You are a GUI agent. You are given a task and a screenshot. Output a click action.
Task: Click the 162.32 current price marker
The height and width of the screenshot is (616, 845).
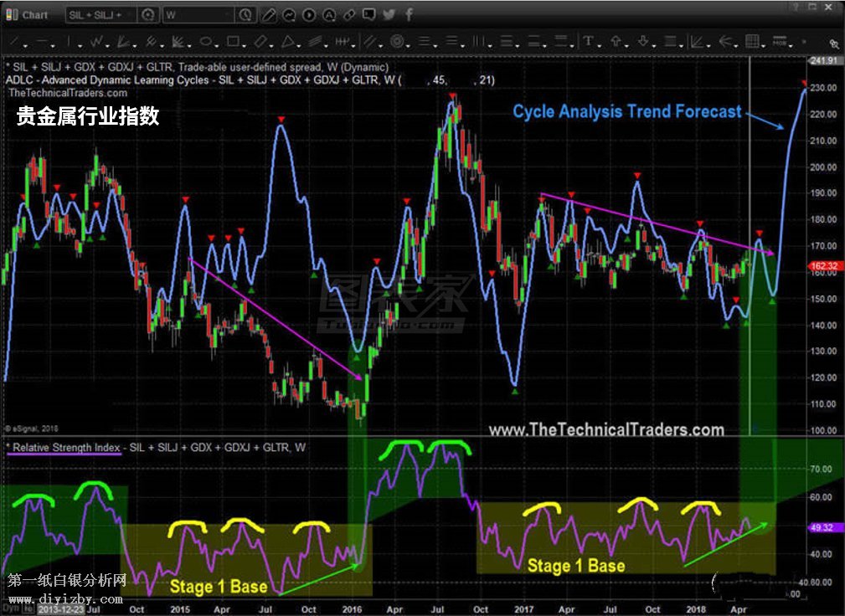click(820, 266)
